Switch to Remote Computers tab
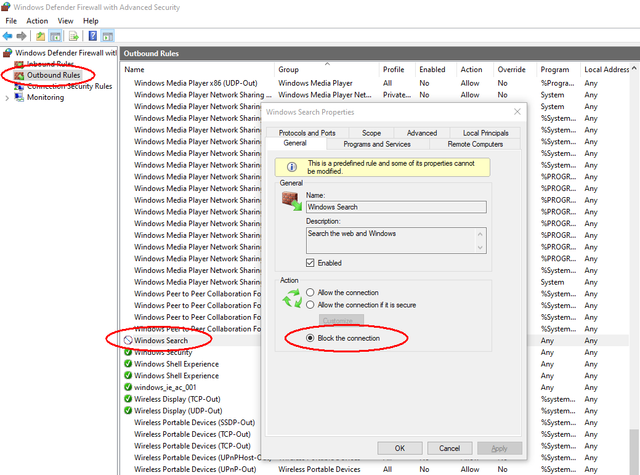The image size is (640, 475). [475, 144]
